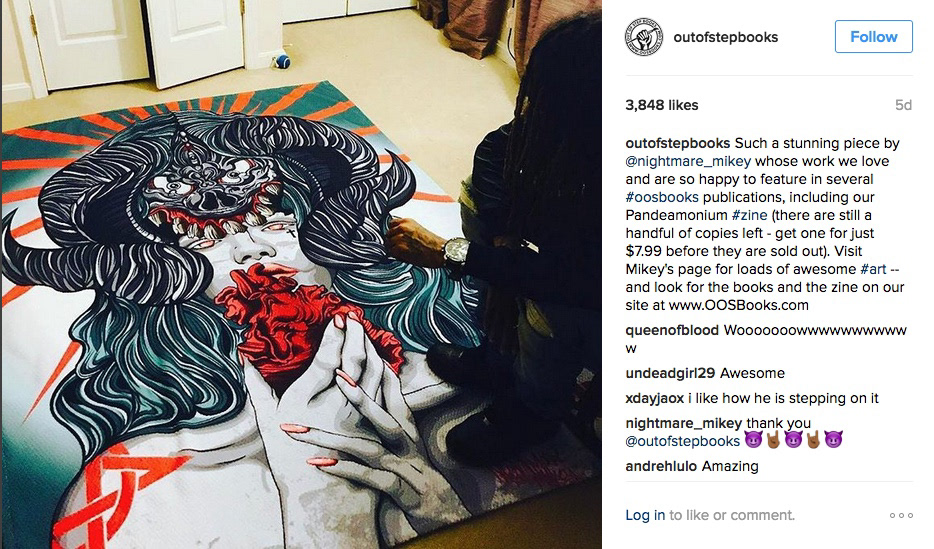Open nightmare_mikey commenter profile
The height and width of the screenshot is (549, 934).
(x=683, y=423)
